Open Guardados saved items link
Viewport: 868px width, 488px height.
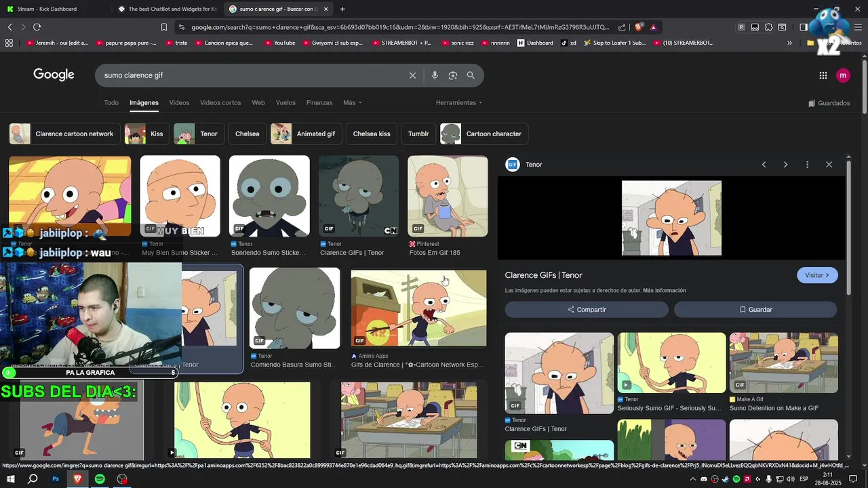pyautogui.click(x=829, y=103)
